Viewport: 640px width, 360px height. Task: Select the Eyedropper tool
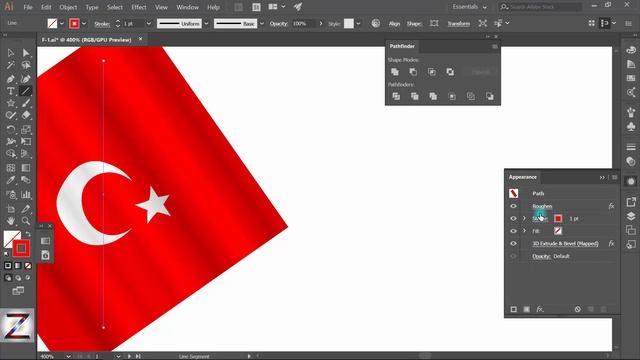11,180
